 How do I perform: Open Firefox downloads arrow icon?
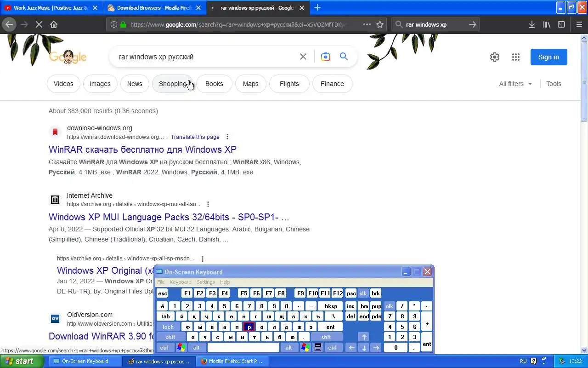point(532,24)
